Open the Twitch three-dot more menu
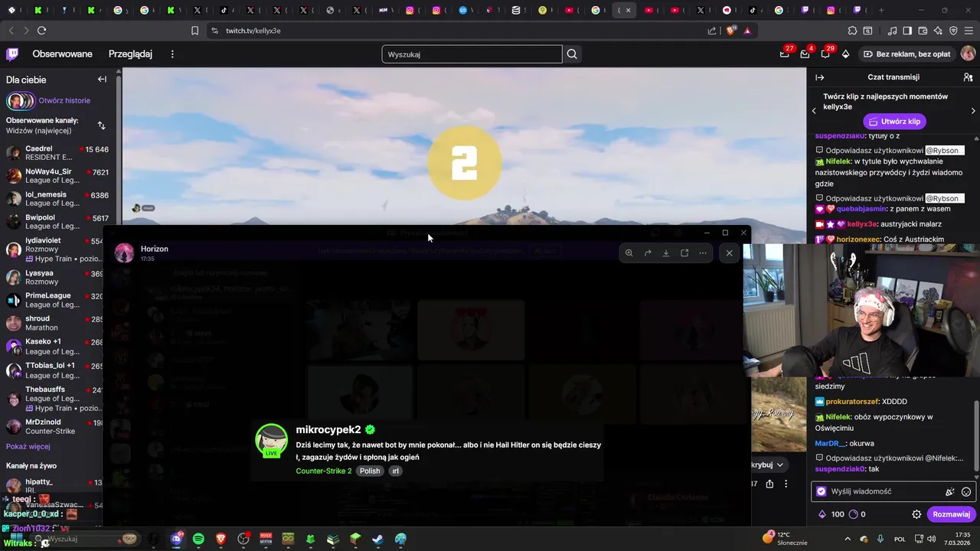This screenshot has height=551, width=980. click(172, 54)
